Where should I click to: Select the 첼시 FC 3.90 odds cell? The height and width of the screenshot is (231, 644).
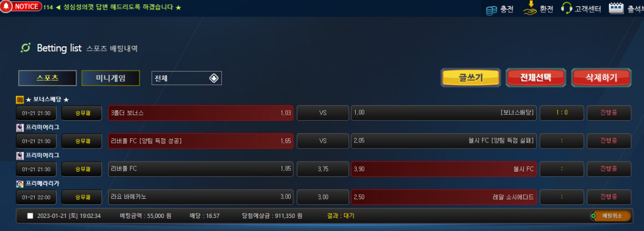tap(444, 169)
